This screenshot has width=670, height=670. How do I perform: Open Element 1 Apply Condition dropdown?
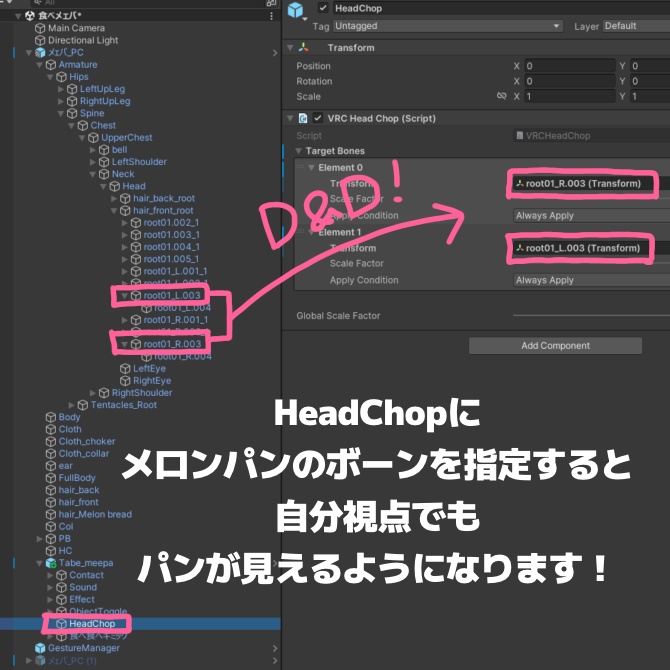click(x=591, y=280)
